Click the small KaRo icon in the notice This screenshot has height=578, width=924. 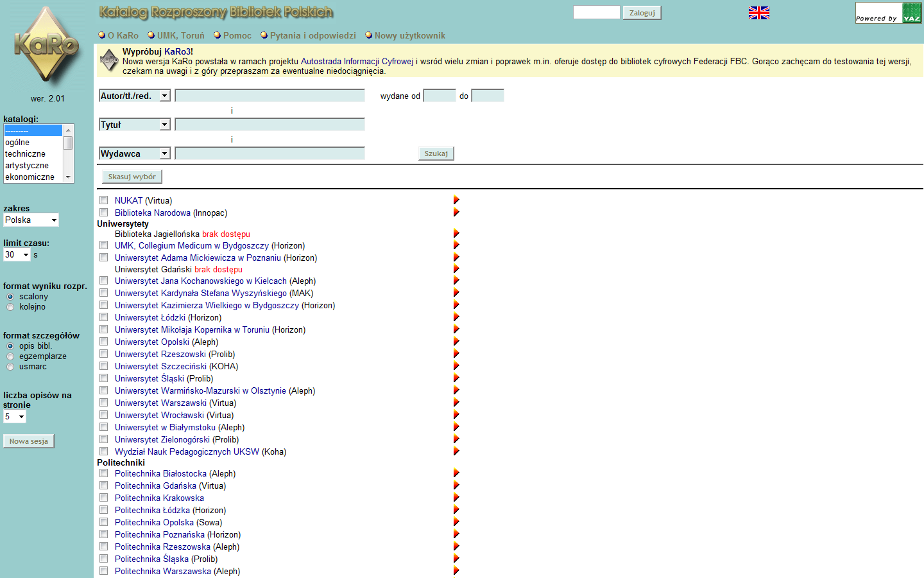click(x=109, y=60)
